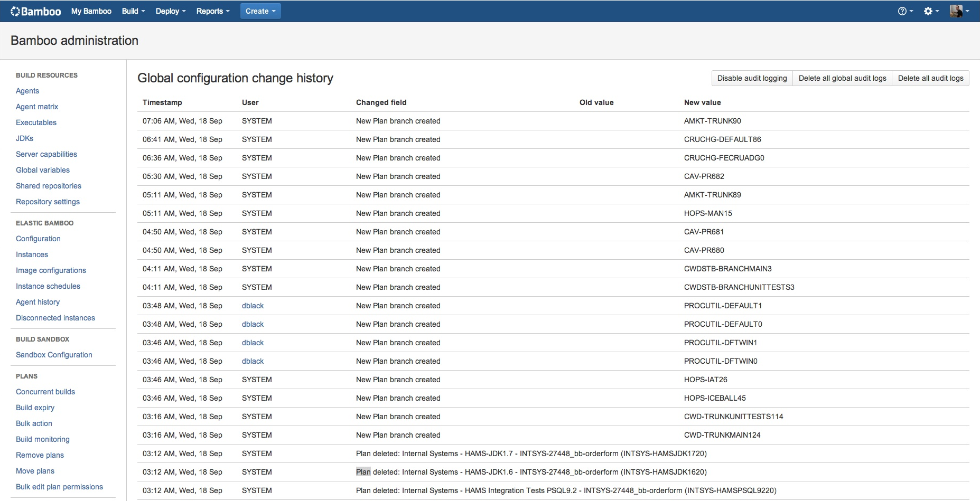Select CRUCHG-FECRUADG0 value

coord(724,158)
